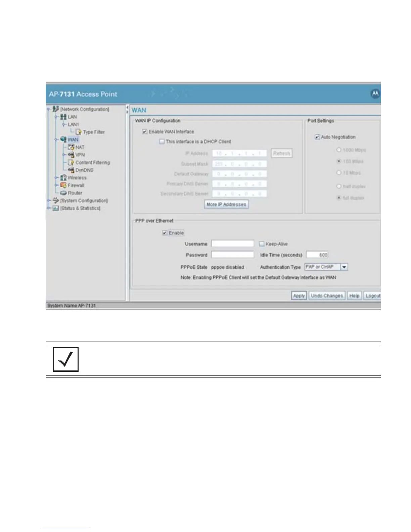Open DynDNS in the tree
The image size is (411, 532).
click(x=84, y=170)
